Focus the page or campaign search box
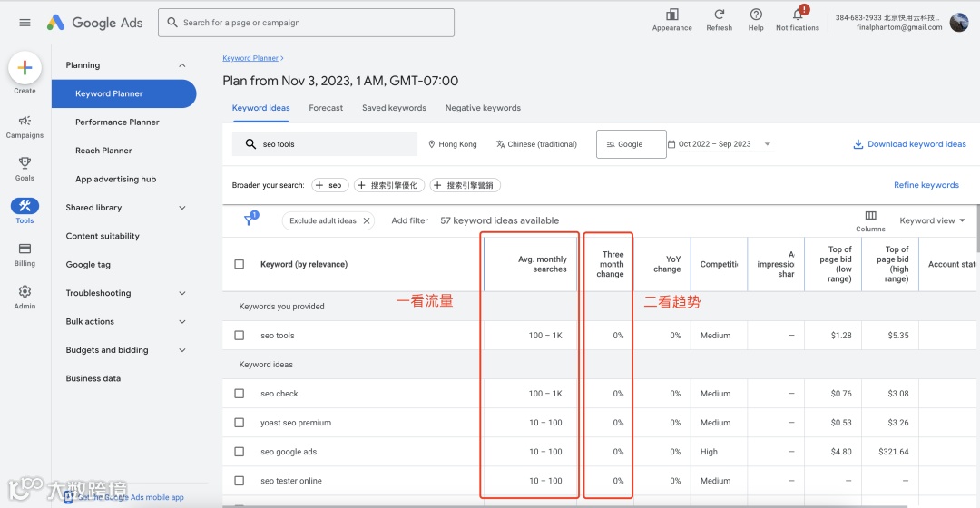This screenshot has width=980, height=508. (x=307, y=23)
